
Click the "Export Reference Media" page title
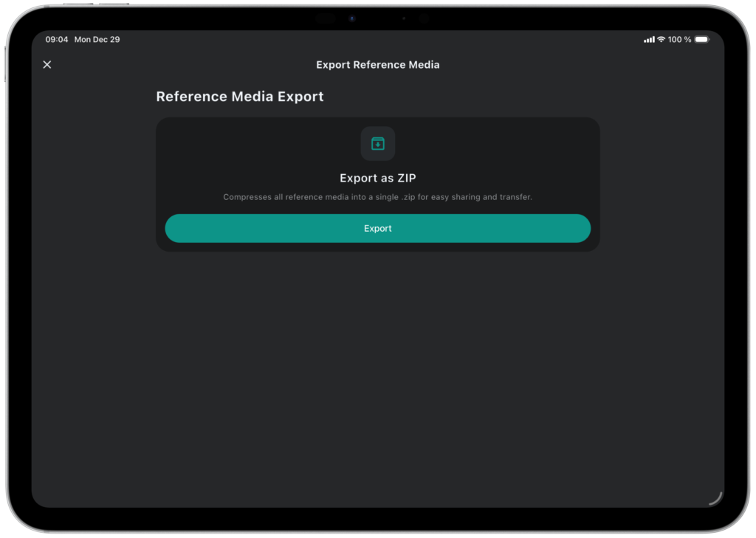tap(378, 65)
